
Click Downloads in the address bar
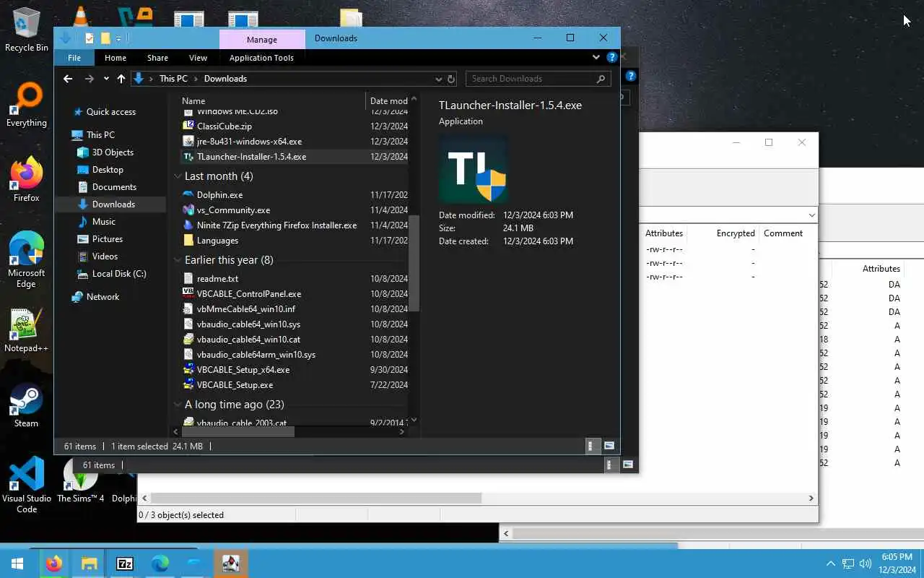point(225,79)
